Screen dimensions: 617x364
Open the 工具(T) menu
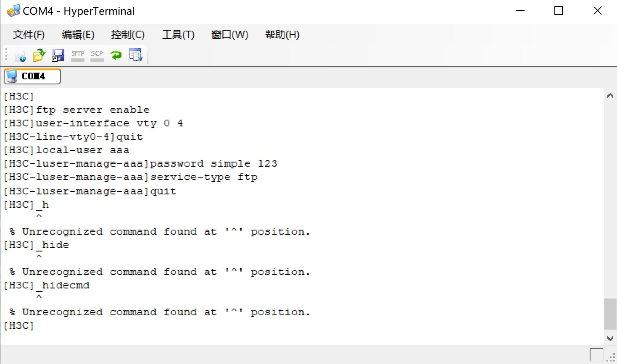178,35
